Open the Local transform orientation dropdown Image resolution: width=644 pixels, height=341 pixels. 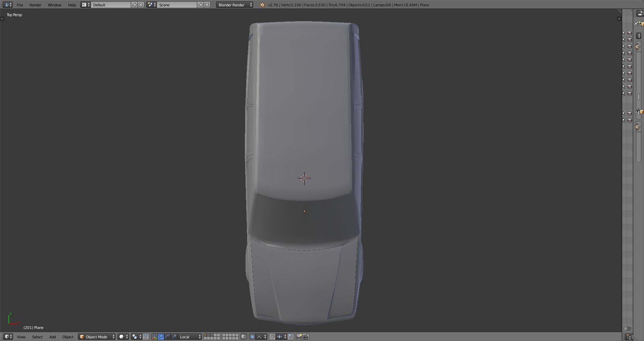(x=190, y=337)
